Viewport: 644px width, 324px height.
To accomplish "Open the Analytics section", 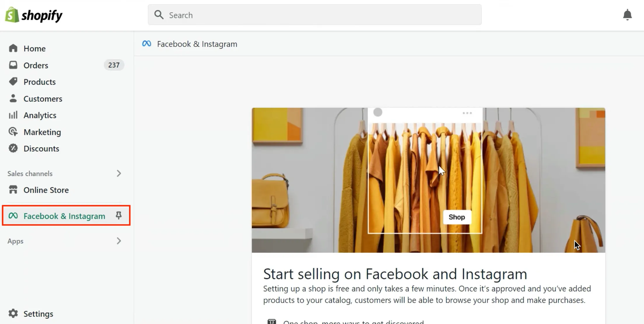I will pyautogui.click(x=40, y=115).
